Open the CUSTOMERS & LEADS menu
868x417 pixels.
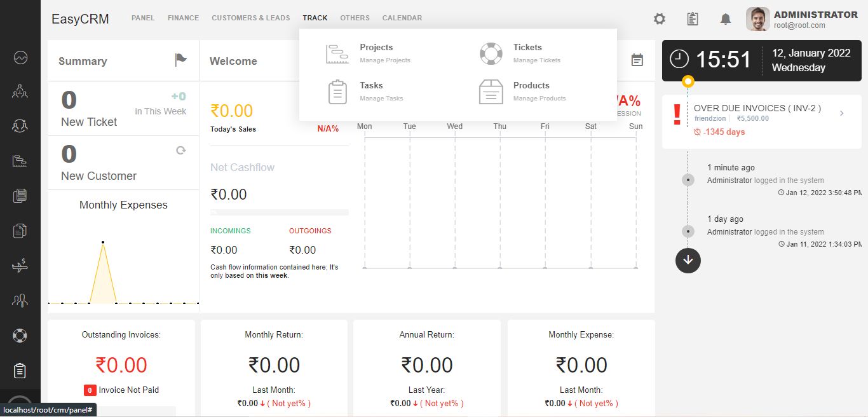coord(251,18)
